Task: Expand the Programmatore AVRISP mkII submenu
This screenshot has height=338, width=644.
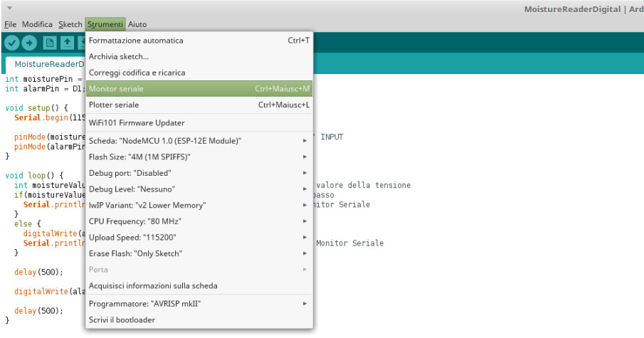Action: tap(199, 304)
